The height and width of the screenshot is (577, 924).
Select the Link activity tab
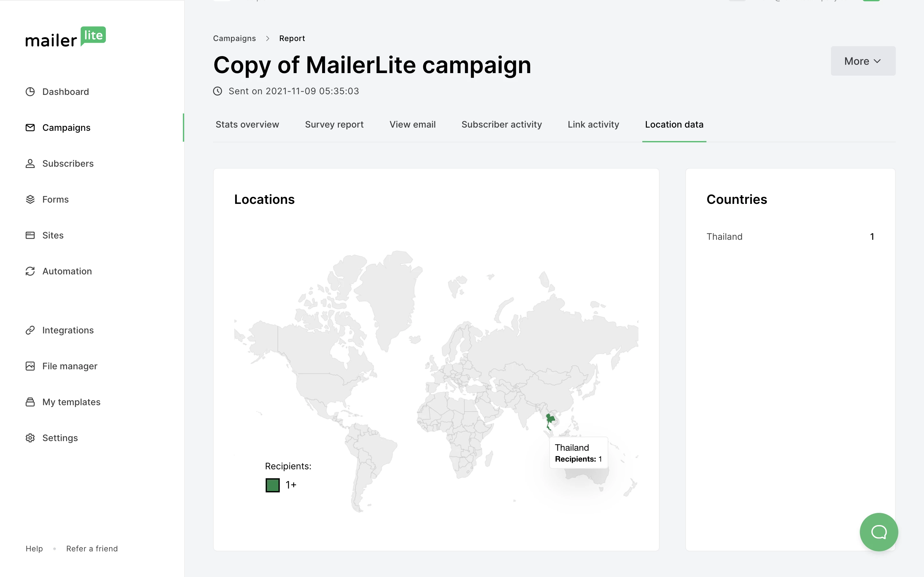(593, 124)
